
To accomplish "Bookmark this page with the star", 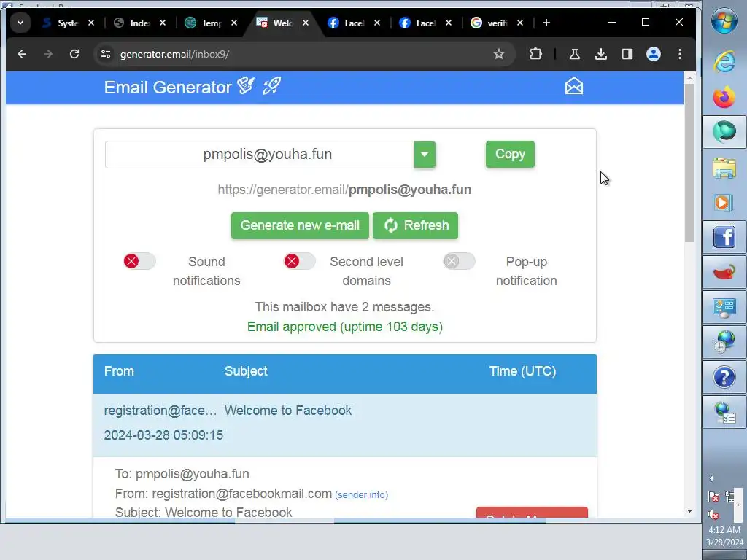I will 498,54.
